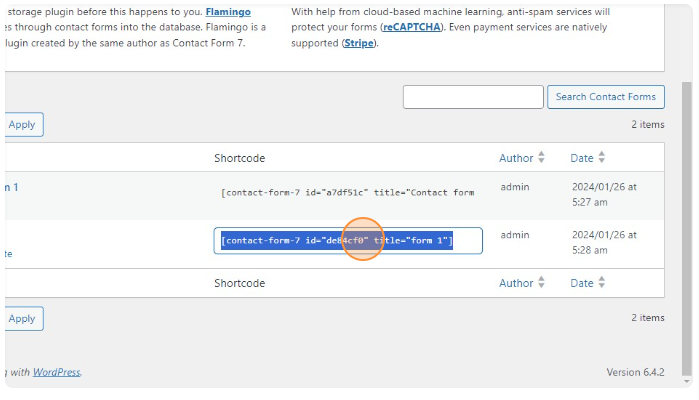
Task: Sort by Date using footer label
Action: [x=582, y=283]
